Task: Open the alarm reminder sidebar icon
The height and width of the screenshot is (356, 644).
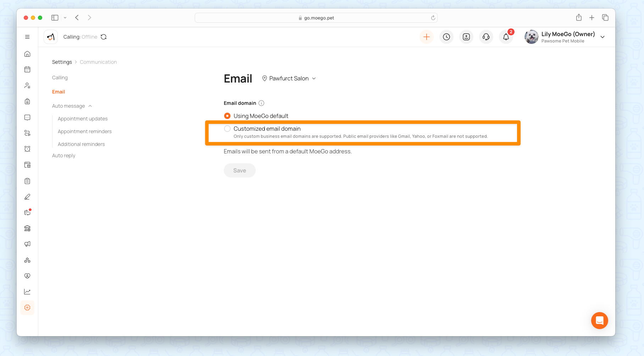Action: click(27, 149)
